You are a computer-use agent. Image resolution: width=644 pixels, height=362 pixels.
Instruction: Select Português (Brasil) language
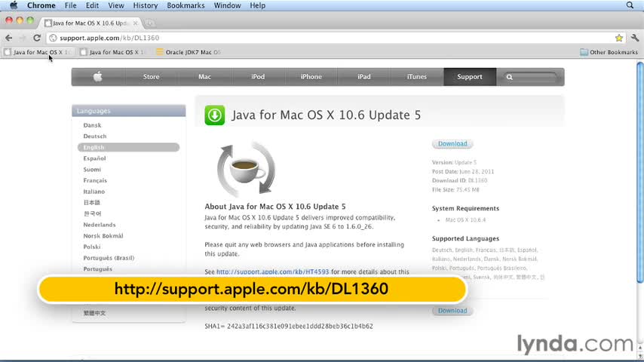[x=109, y=258]
